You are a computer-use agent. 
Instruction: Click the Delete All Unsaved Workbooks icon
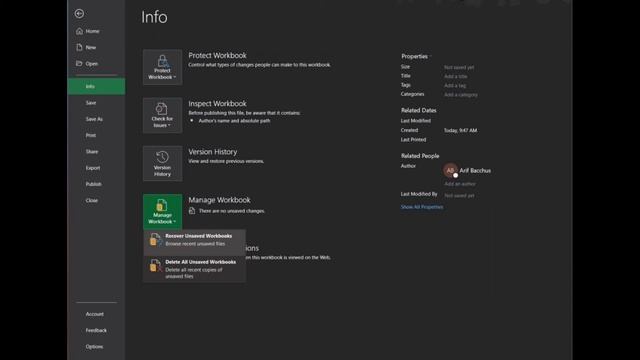coord(155,266)
